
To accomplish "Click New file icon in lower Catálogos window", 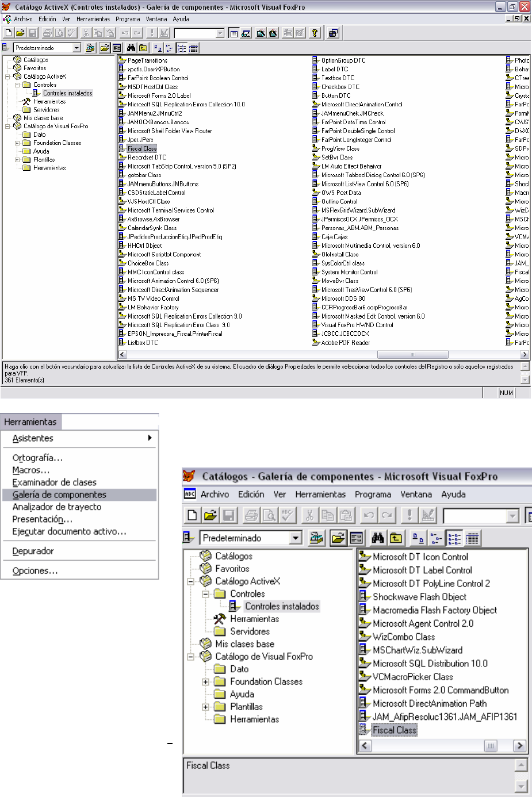I will [193, 515].
